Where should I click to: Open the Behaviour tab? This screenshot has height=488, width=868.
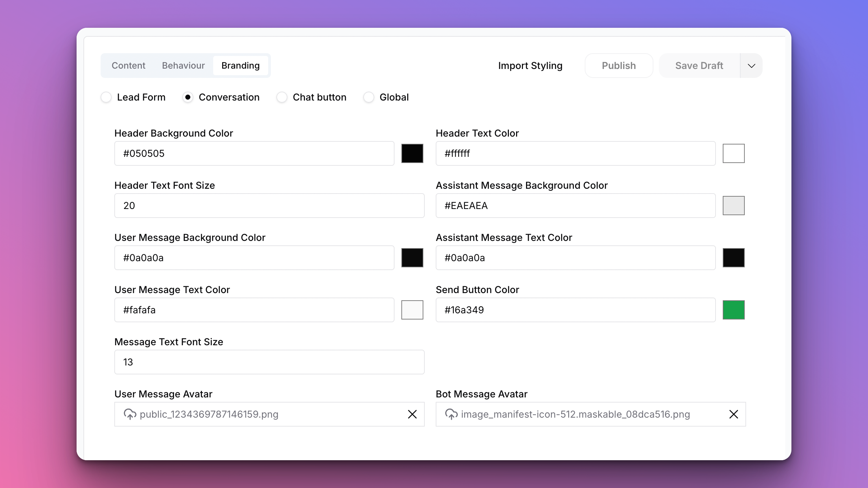tap(183, 66)
